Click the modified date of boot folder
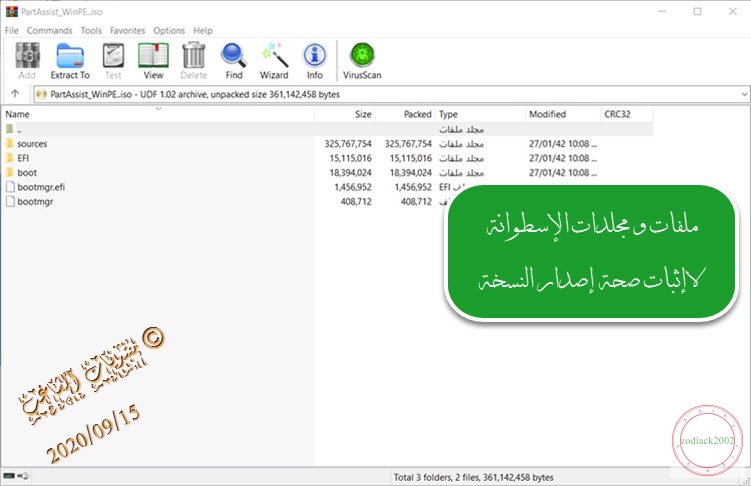Screen dimensions: 751x486 point(563,172)
